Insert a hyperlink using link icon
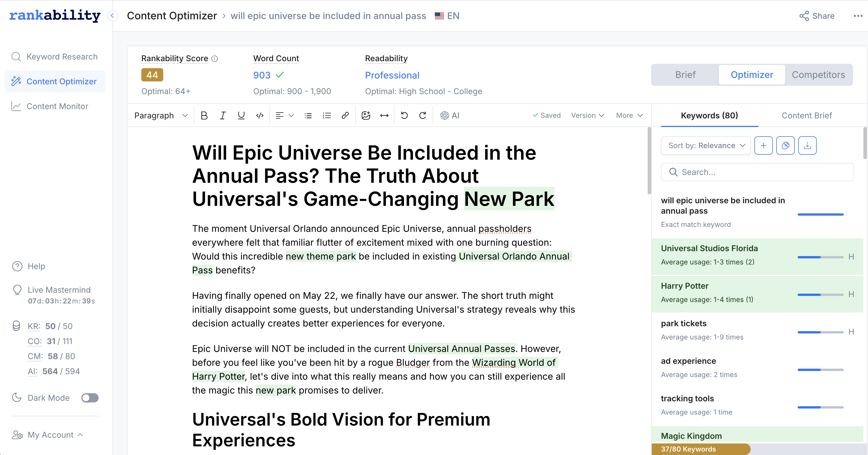The image size is (868, 455). coord(345,115)
